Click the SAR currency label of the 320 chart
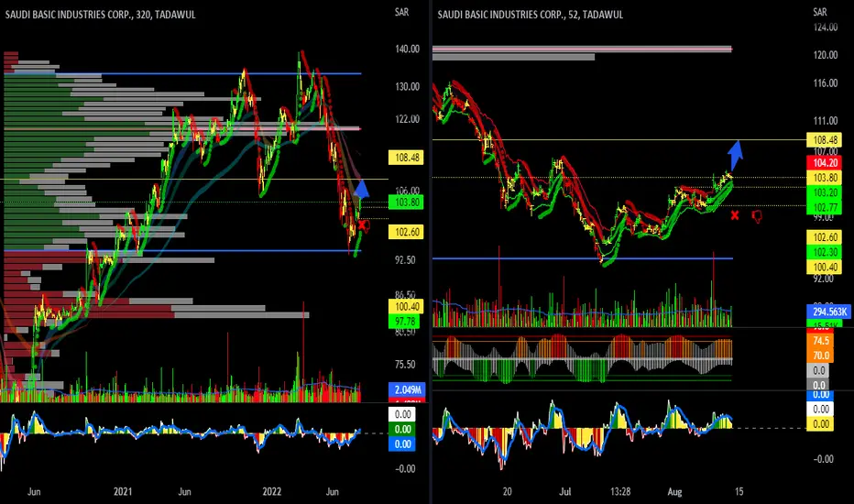 coord(402,12)
